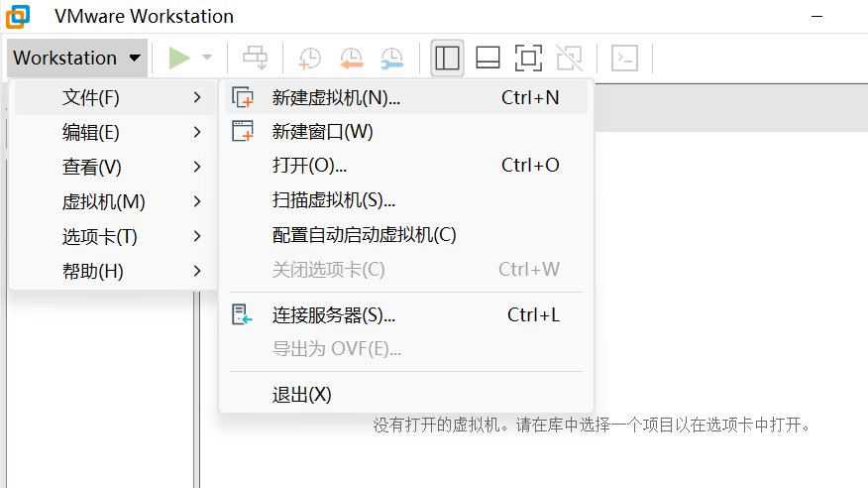Select 连接服务器(S)... menu entry

coord(406,314)
